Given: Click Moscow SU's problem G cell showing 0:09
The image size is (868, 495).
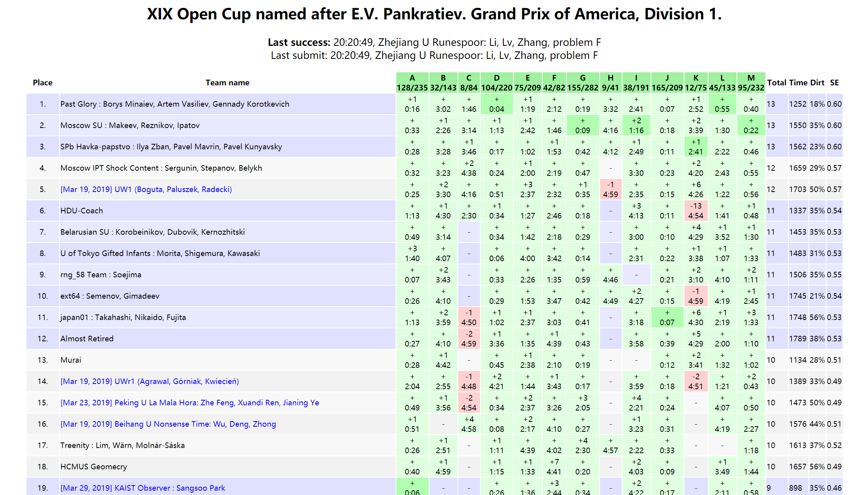Looking at the screenshot, I should pyautogui.click(x=583, y=125).
